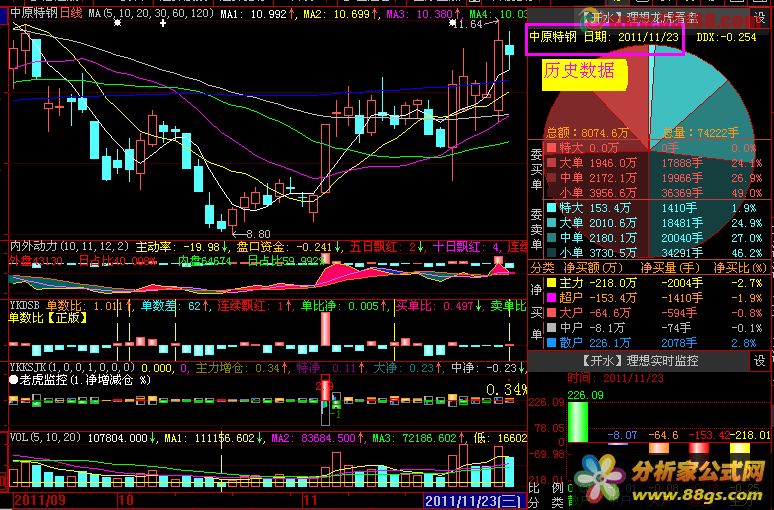
Task: Click the yellow 主力 color swatch
Action: tap(551, 283)
